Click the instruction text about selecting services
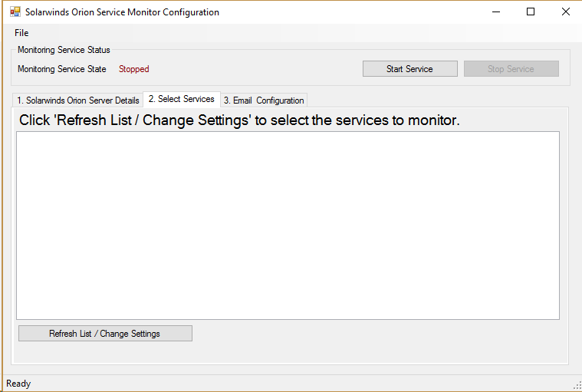 239,120
